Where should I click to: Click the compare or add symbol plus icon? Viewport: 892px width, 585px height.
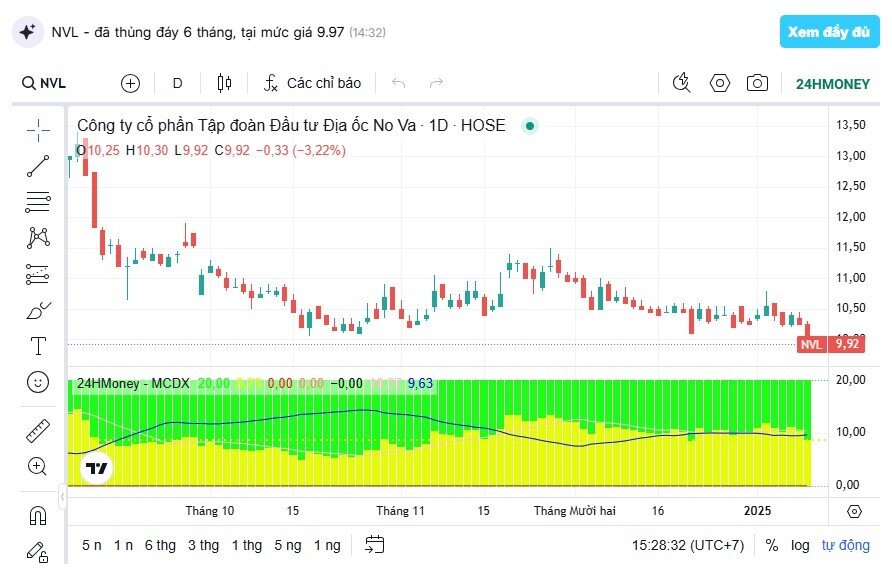130,84
